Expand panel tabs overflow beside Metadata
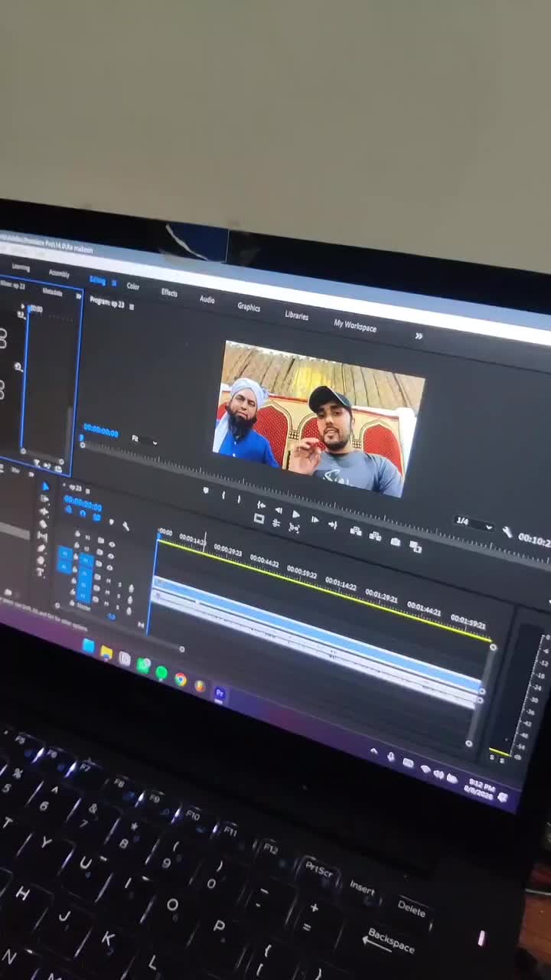The image size is (551, 980). coord(79,296)
